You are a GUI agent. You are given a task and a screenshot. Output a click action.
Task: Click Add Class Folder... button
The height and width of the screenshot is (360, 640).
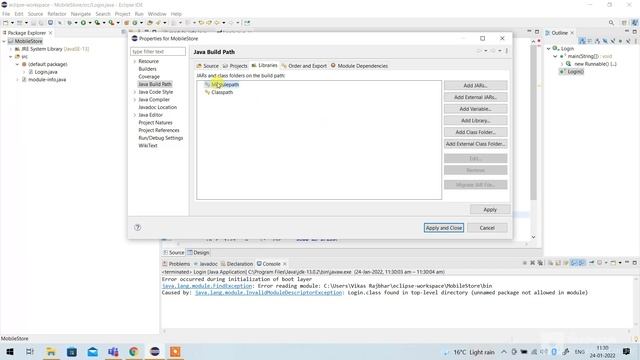click(x=476, y=132)
